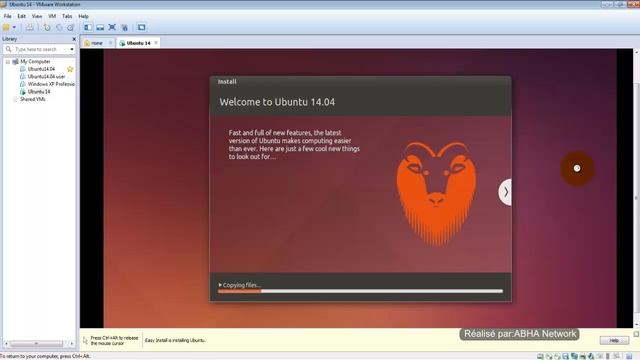This screenshot has width=640, height=360.
Task: Click the VM view scrollbar up arrow
Action: [x=636, y=52]
